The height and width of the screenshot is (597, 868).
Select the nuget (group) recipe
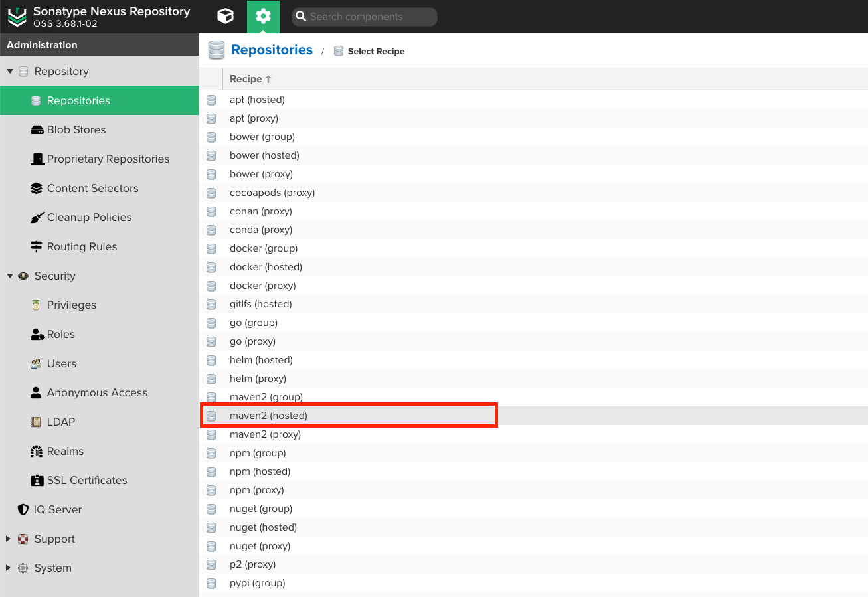coord(533,509)
